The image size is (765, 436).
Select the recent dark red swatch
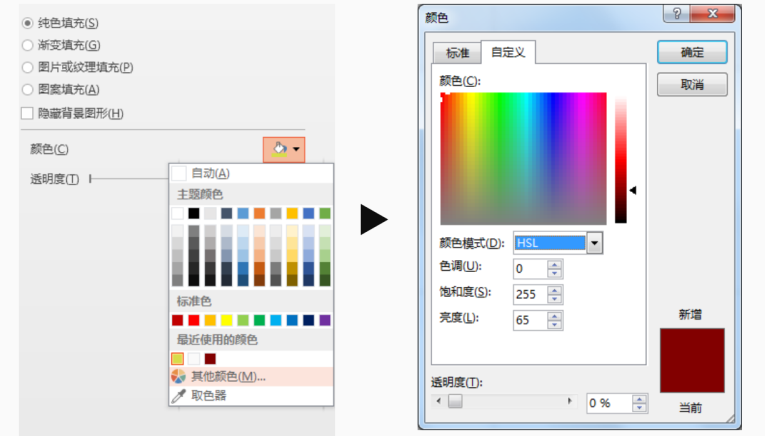[210, 359]
